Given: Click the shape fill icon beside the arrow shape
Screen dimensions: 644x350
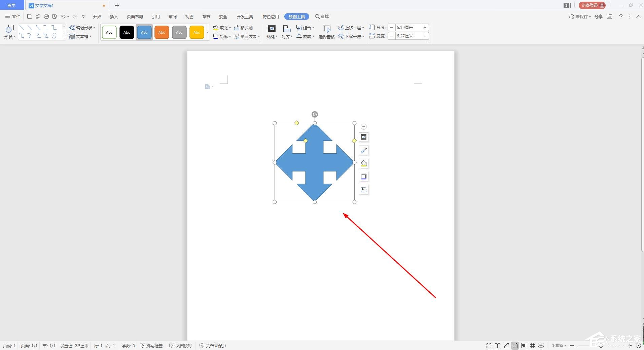Looking at the screenshot, I should [363, 163].
